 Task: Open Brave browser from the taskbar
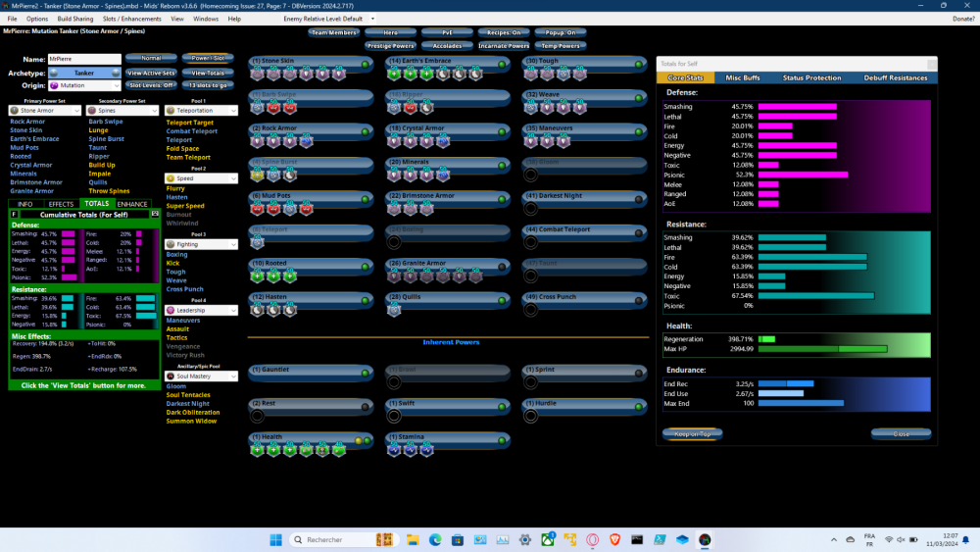click(x=615, y=539)
